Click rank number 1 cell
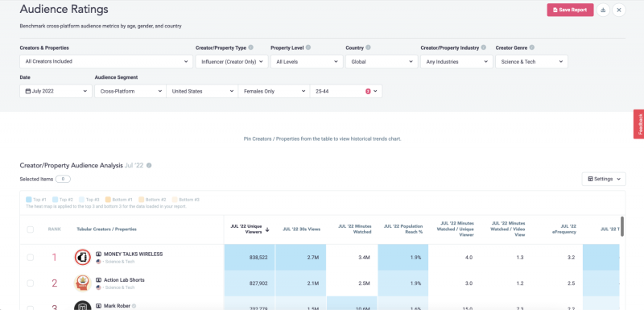Screen dimensions: 644x310 click(x=54, y=258)
